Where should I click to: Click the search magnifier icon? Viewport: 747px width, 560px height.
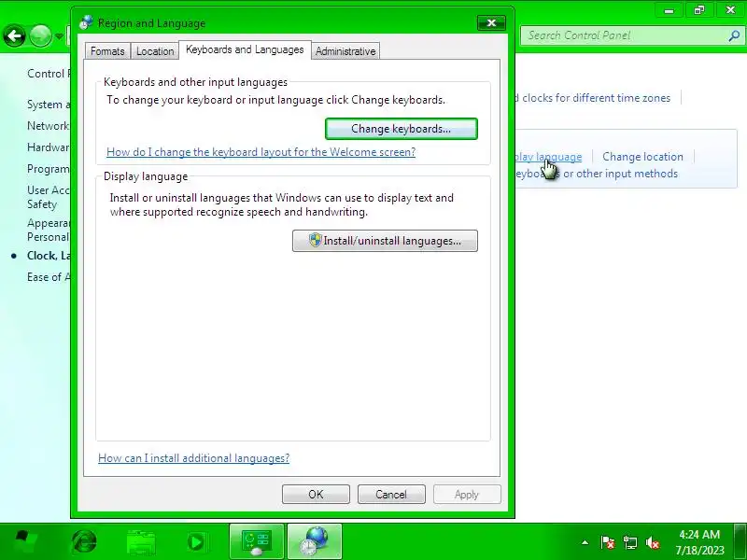point(734,35)
